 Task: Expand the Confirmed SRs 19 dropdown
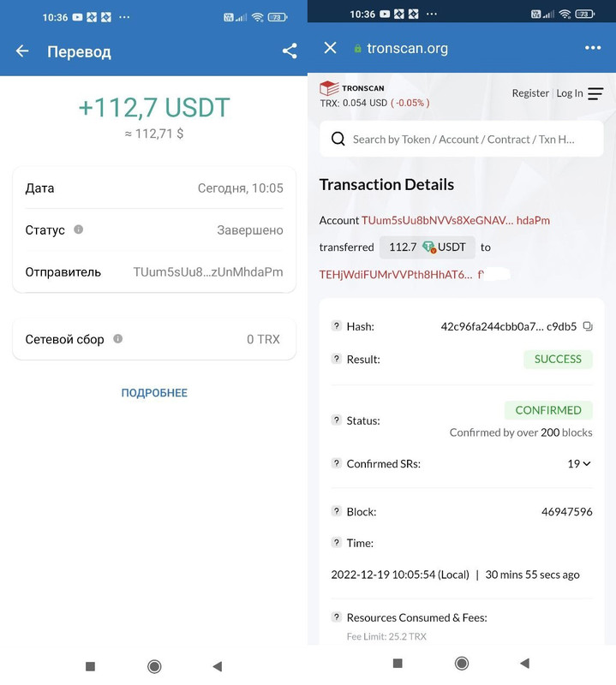click(579, 463)
